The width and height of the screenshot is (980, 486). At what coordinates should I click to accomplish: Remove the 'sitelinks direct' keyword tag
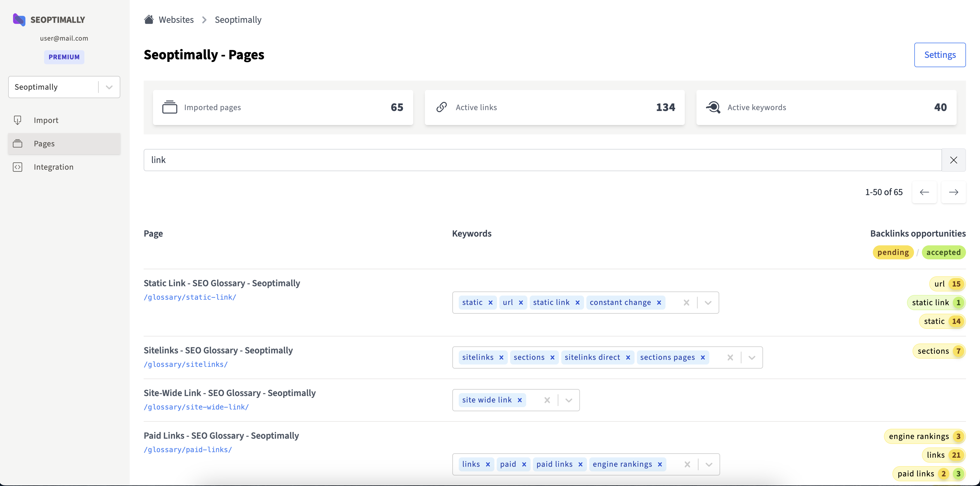coord(628,357)
